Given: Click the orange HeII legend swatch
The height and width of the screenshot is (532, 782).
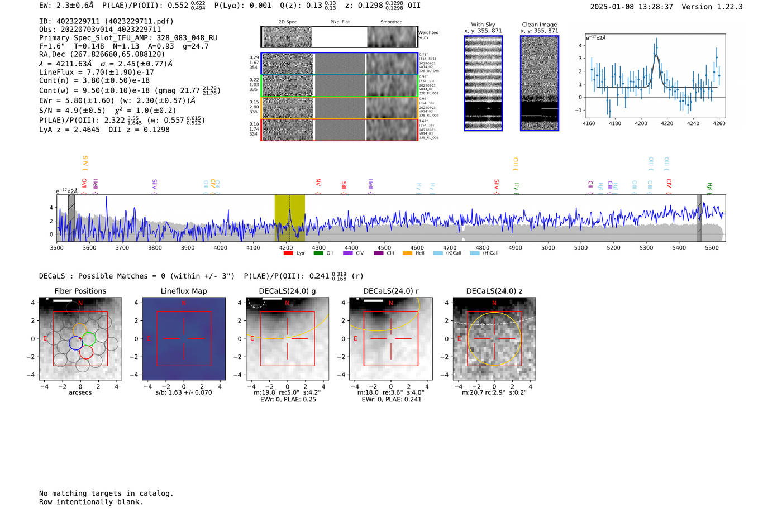Looking at the screenshot, I should click(x=408, y=253).
